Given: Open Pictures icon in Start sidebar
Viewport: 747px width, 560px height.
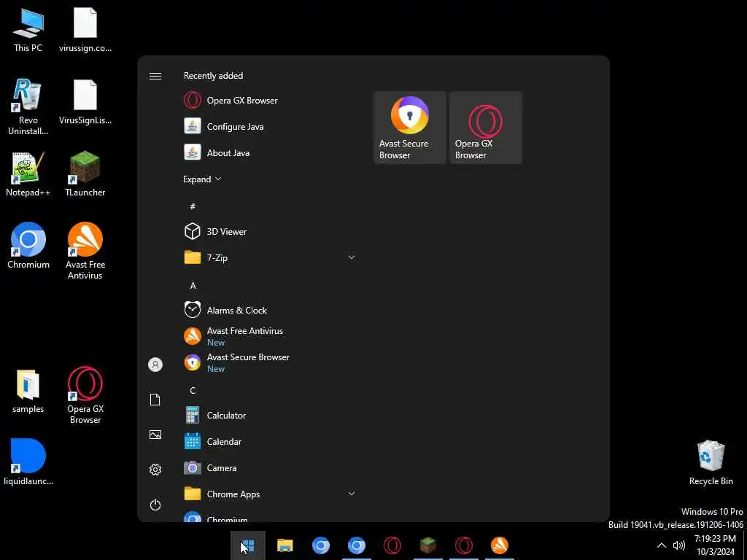Looking at the screenshot, I should 155,435.
